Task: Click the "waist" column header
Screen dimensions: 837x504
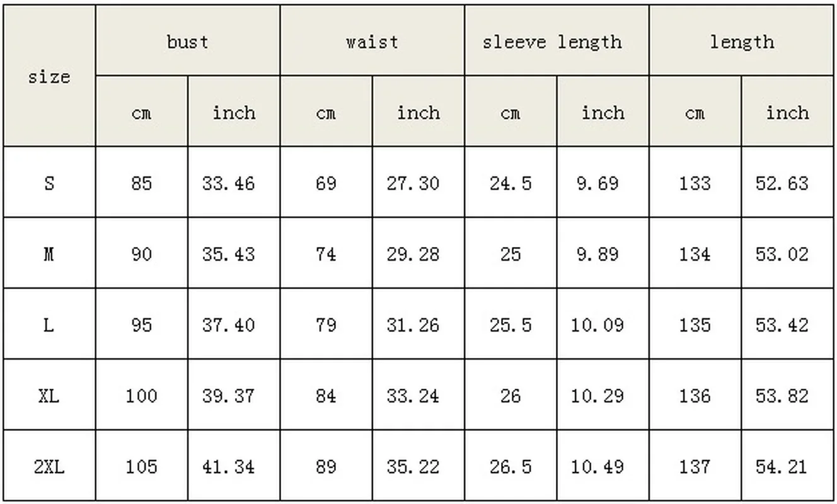Action: click(x=372, y=42)
